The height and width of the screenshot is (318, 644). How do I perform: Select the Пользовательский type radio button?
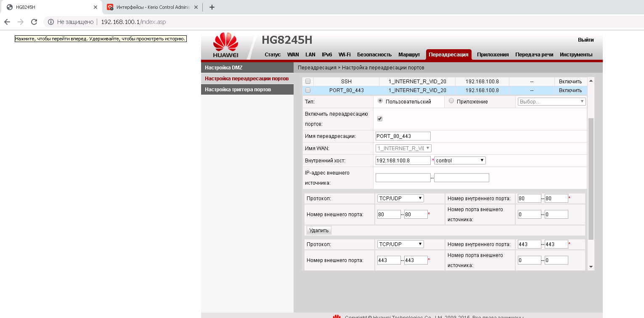coord(380,101)
